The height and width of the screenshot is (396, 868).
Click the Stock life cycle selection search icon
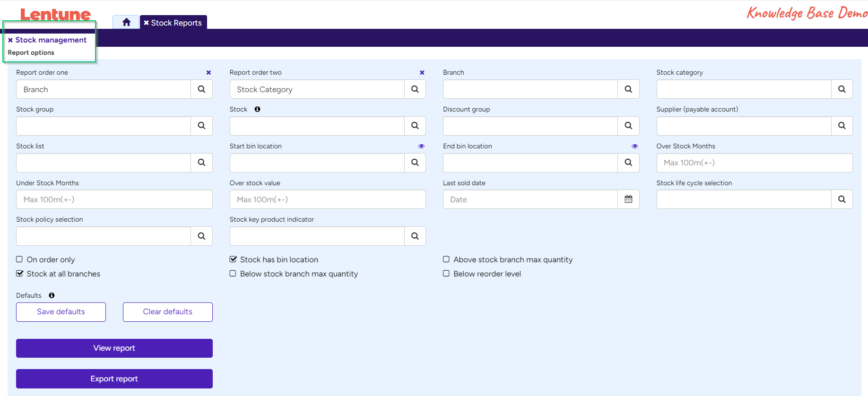click(x=842, y=199)
